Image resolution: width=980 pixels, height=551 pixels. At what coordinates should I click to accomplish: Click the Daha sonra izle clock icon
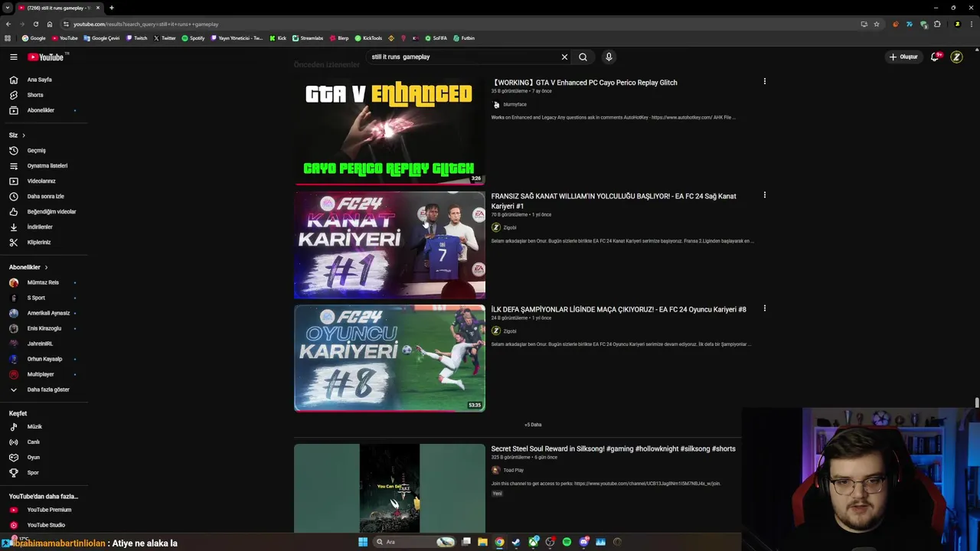click(13, 197)
